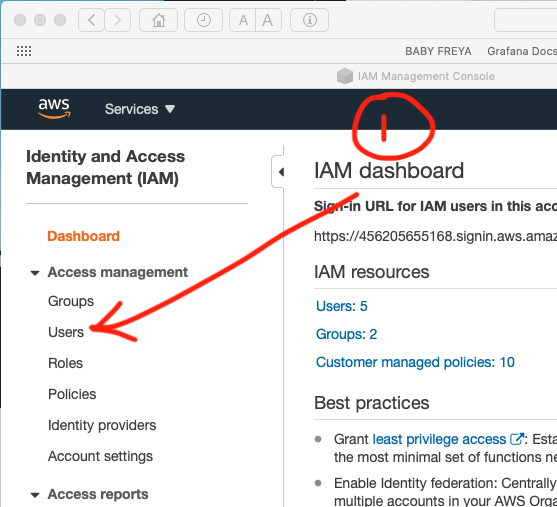Viewport: 557px width, 507px height.
Task: Collapse the Access management section
Action: 35,273
